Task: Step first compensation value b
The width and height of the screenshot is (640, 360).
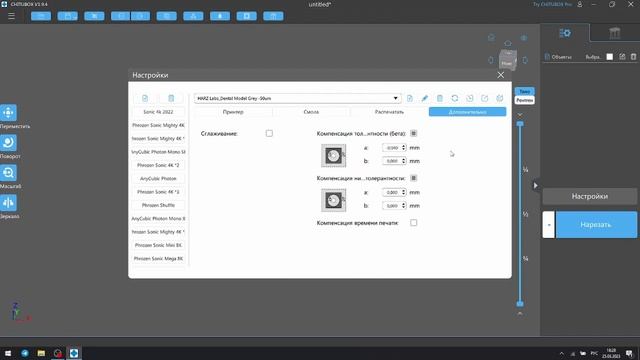Action: (x=404, y=161)
